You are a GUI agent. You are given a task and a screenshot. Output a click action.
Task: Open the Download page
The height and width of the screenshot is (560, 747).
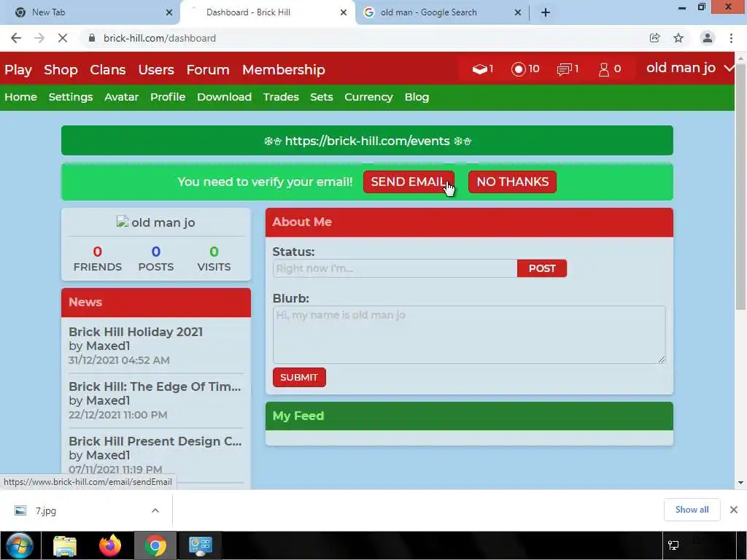point(224,97)
